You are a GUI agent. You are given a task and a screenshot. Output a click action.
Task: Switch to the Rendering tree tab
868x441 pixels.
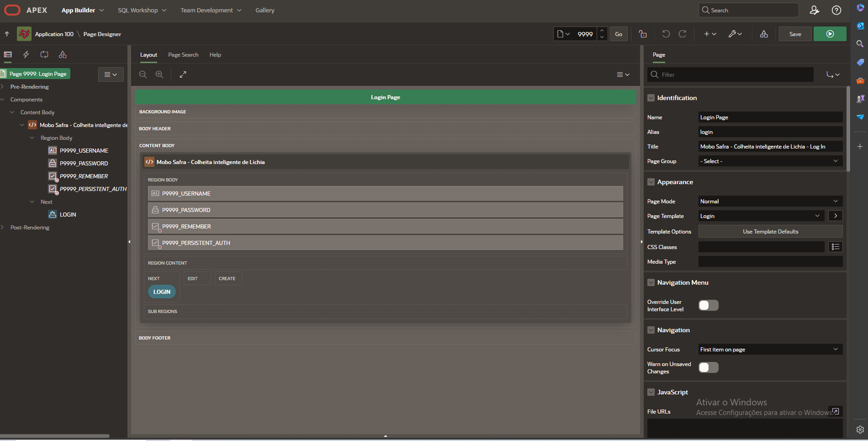tap(8, 54)
